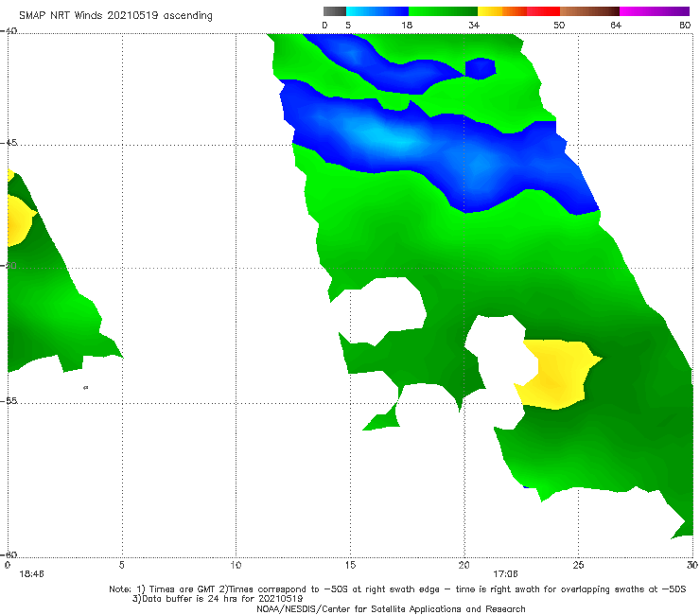
Task: Click the note text 'Times are GMT'
Action: pos(183,589)
